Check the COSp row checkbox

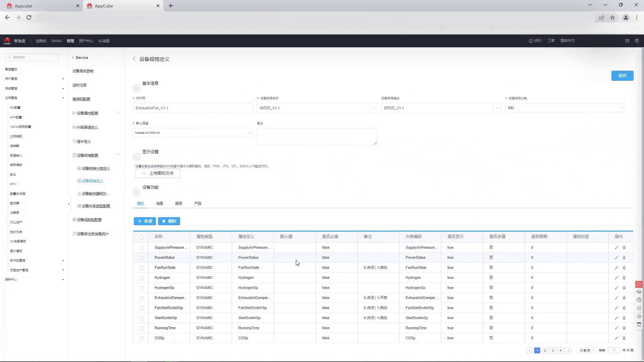(x=142, y=339)
